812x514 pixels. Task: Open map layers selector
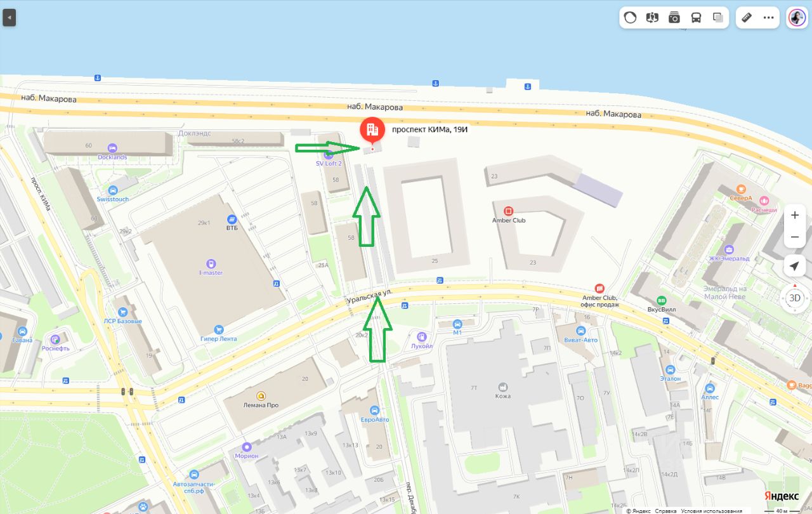click(718, 18)
